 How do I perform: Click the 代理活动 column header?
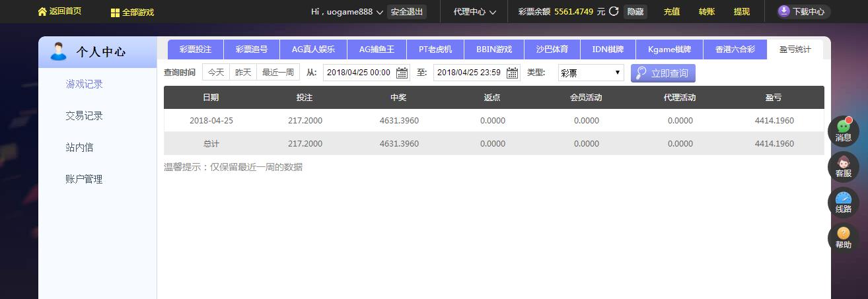680,98
